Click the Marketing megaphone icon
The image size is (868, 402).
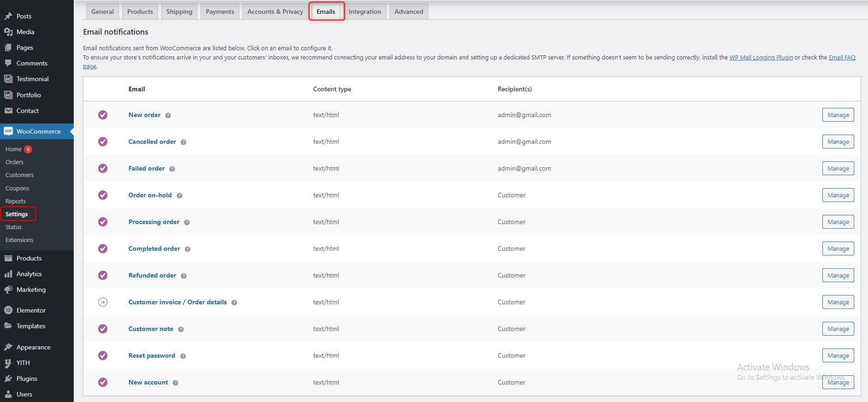[x=8, y=290]
